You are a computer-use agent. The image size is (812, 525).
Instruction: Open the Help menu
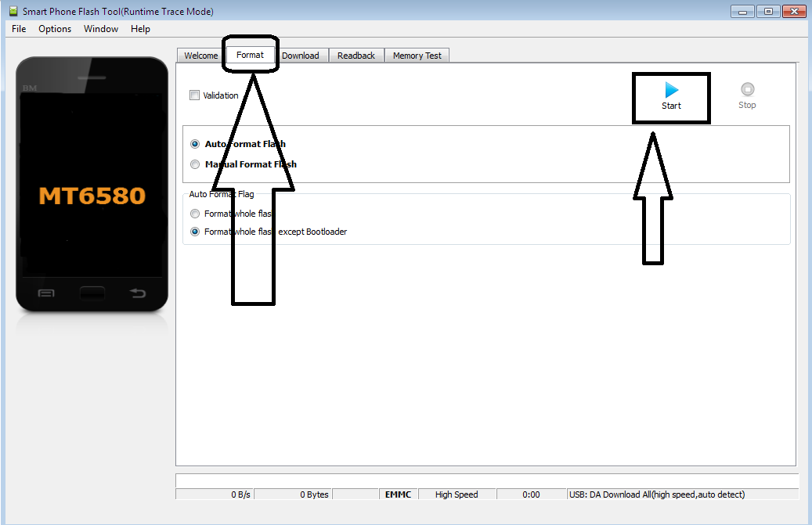point(140,29)
